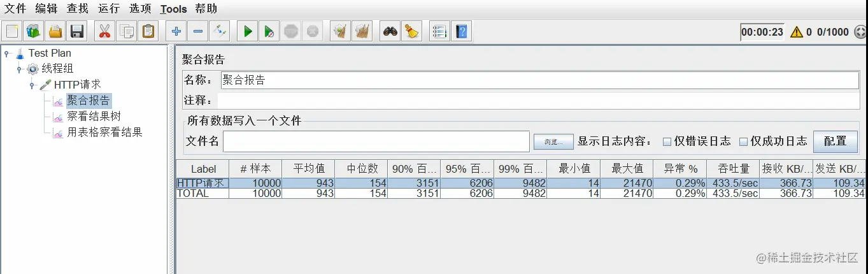The image size is (868, 274).
Task: Click the 文件名 input field
Action: coord(376,141)
